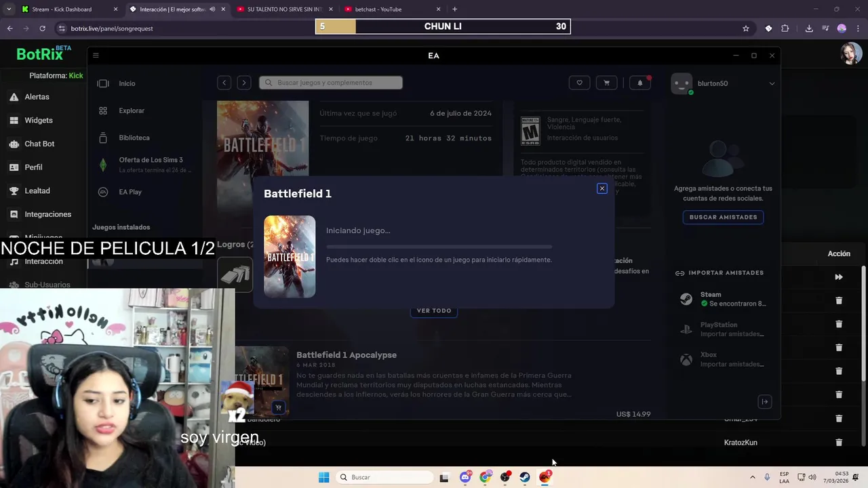Select the Steam friends import entry

[723, 299]
